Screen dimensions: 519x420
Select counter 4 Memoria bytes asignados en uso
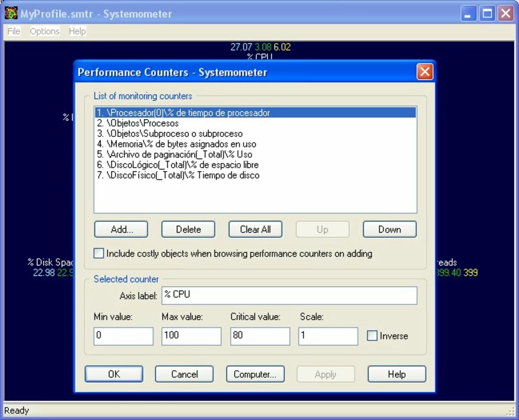point(255,144)
